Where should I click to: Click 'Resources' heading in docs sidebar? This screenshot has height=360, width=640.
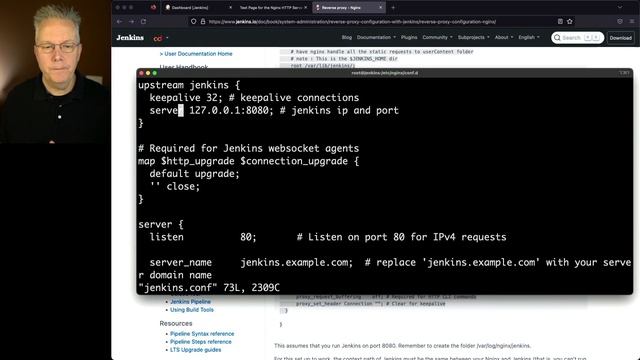click(x=176, y=323)
